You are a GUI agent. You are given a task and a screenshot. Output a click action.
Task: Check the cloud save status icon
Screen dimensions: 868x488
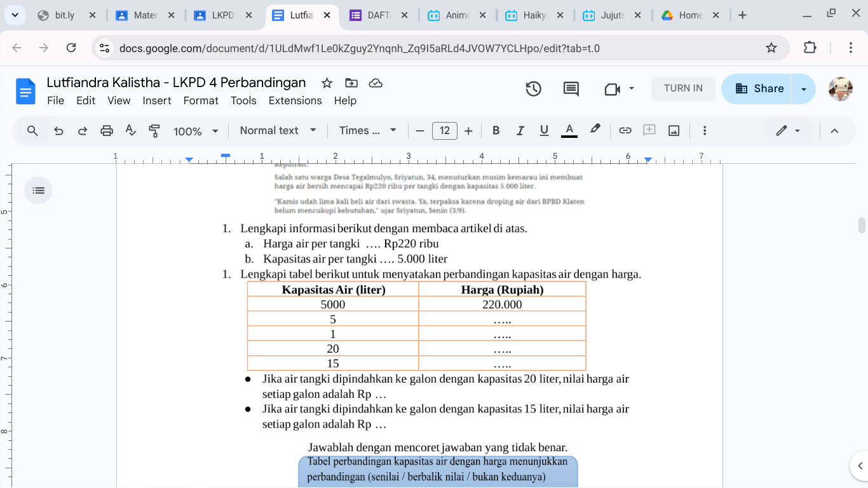click(x=376, y=83)
